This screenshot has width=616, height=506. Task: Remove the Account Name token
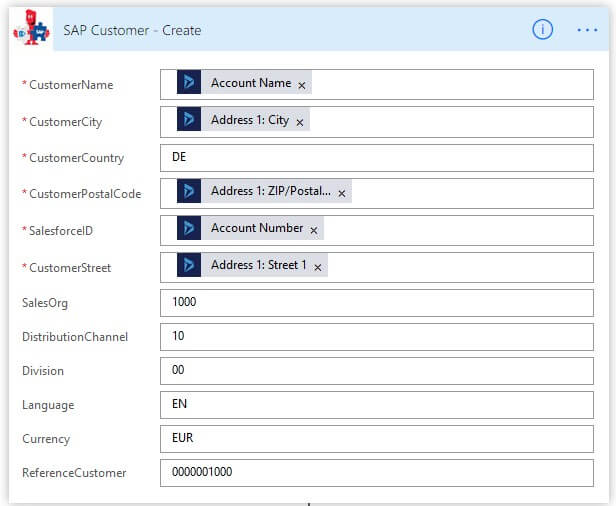coord(302,85)
